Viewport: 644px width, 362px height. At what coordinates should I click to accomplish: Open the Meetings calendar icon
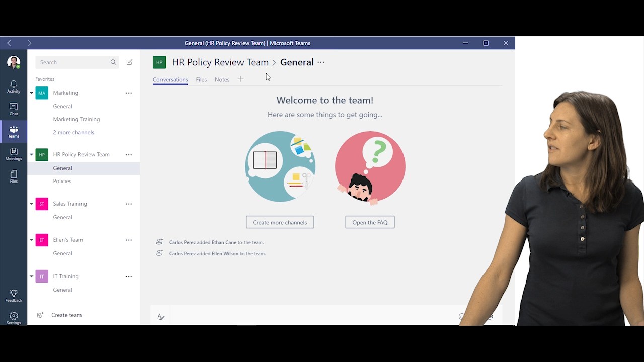tap(14, 154)
